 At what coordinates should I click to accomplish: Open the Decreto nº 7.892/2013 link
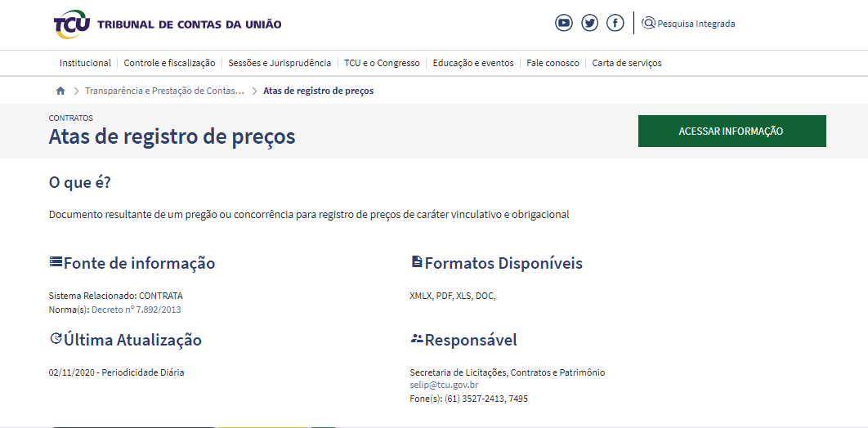click(x=136, y=310)
